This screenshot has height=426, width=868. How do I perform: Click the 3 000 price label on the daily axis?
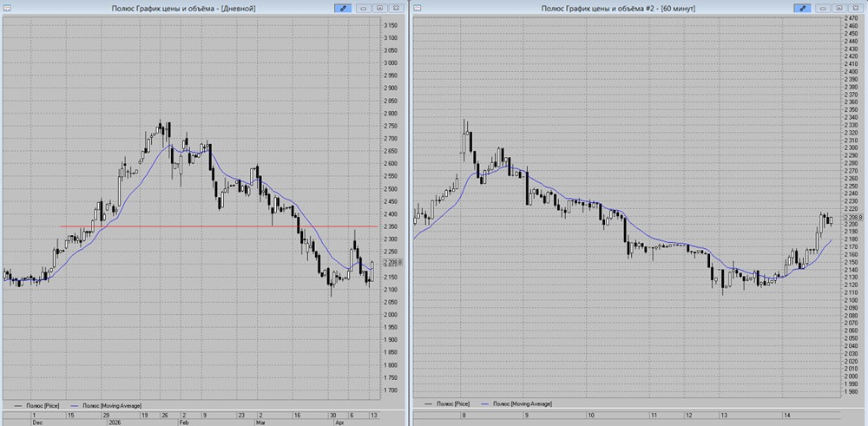(x=391, y=63)
